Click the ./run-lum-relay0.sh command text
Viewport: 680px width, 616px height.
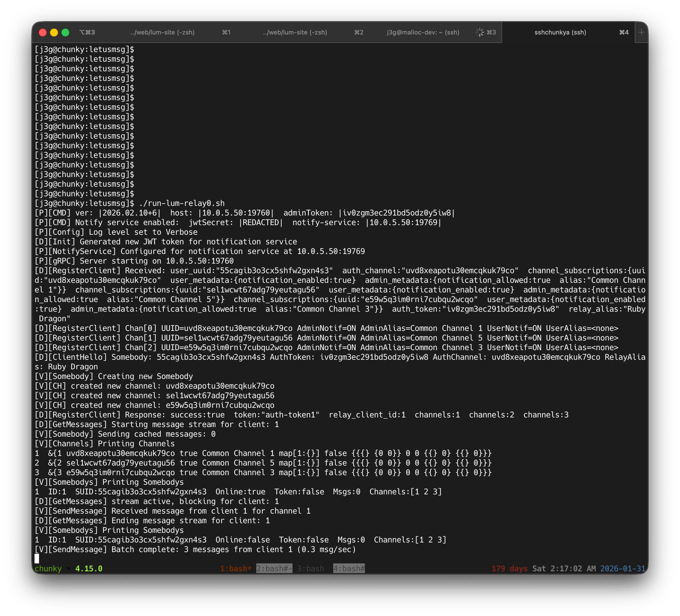(182, 203)
